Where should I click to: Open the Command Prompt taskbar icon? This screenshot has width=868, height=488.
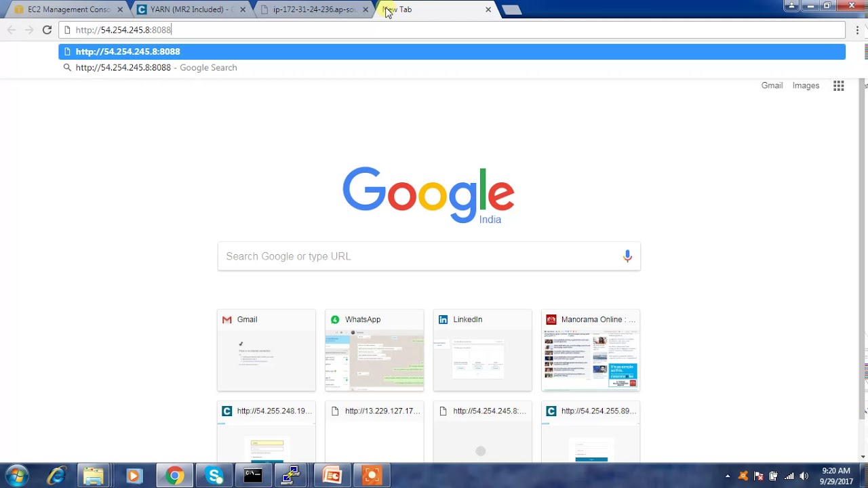click(x=253, y=476)
